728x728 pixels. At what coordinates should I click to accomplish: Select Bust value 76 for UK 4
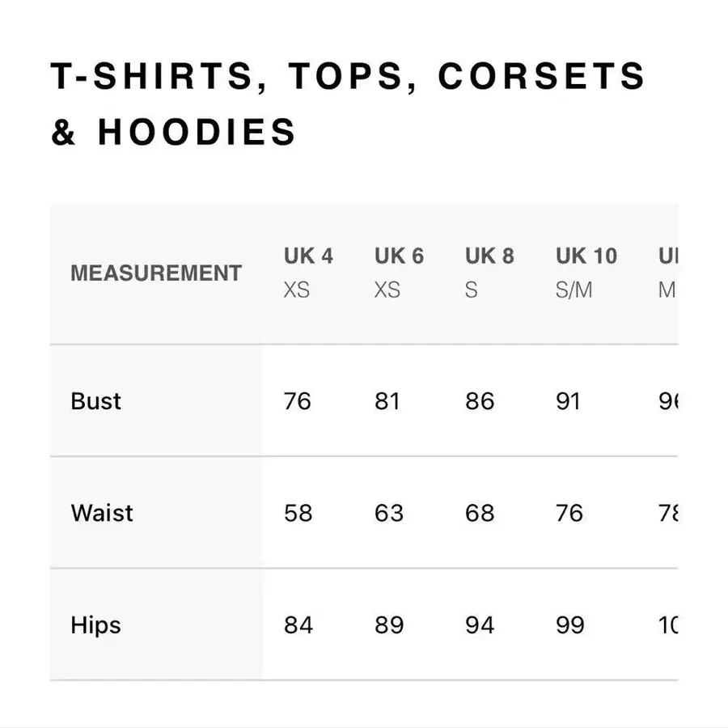click(x=297, y=401)
